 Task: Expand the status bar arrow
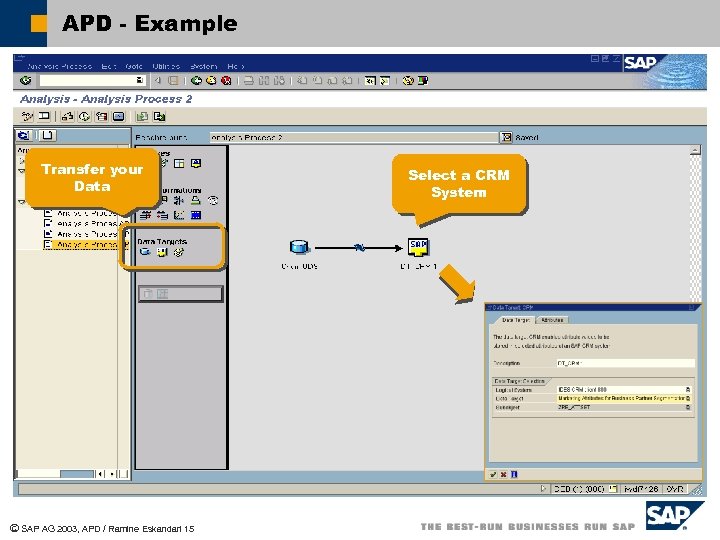[x=544, y=489]
